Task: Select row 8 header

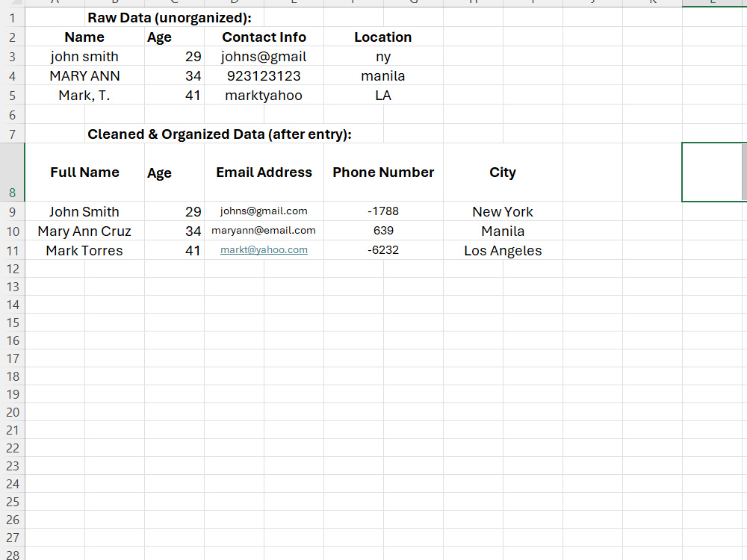Action: click(13, 172)
